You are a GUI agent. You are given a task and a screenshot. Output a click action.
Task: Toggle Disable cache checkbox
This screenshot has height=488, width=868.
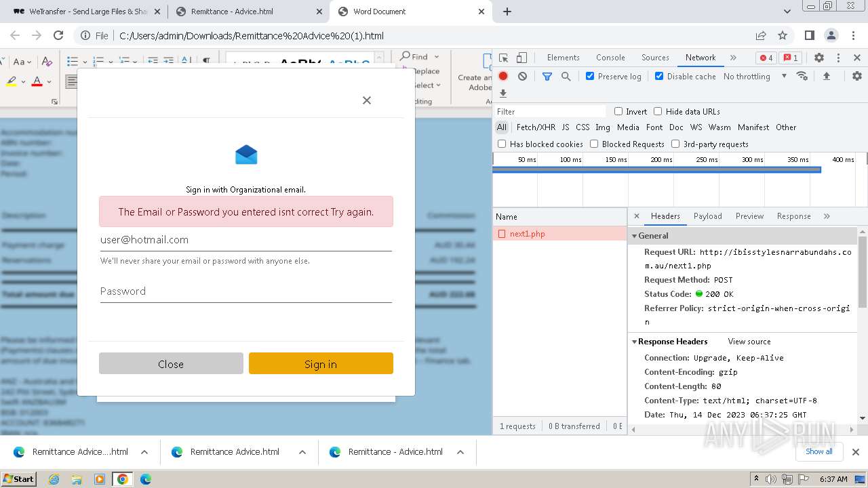point(659,77)
